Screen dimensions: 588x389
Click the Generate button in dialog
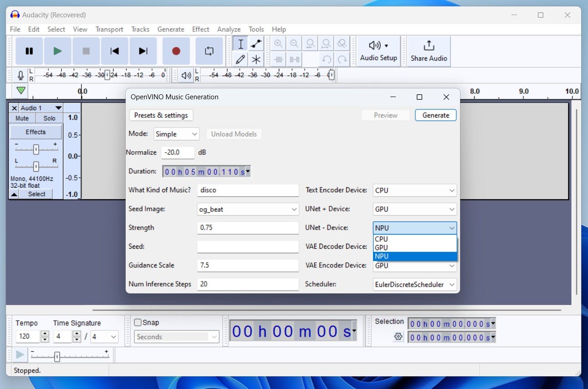click(x=435, y=115)
